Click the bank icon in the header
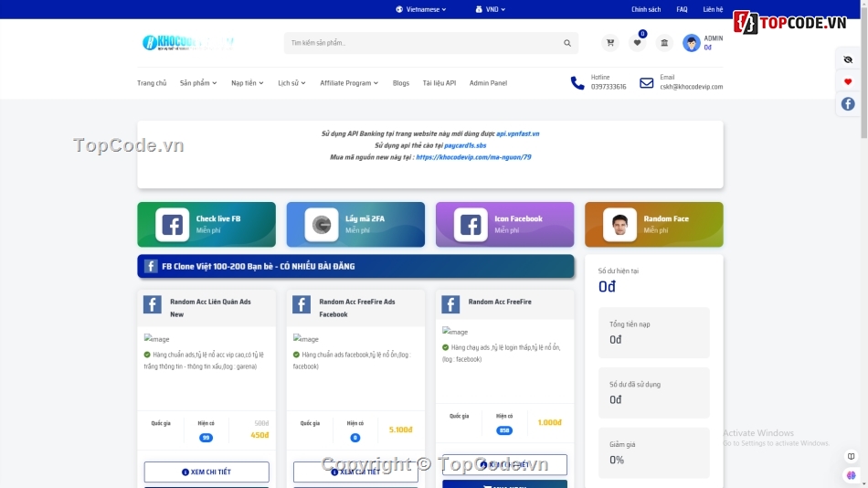The image size is (868, 488). coord(664,43)
